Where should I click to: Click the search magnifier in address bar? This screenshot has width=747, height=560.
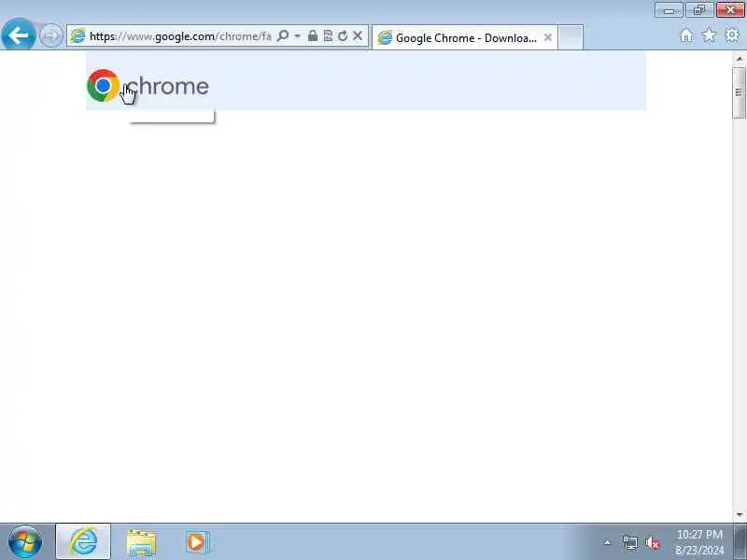(x=283, y=35)
